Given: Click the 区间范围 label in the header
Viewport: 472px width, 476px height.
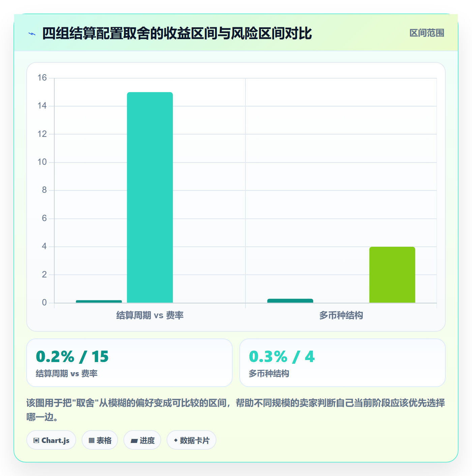Looking at the screenshot, I should (427, 33).
